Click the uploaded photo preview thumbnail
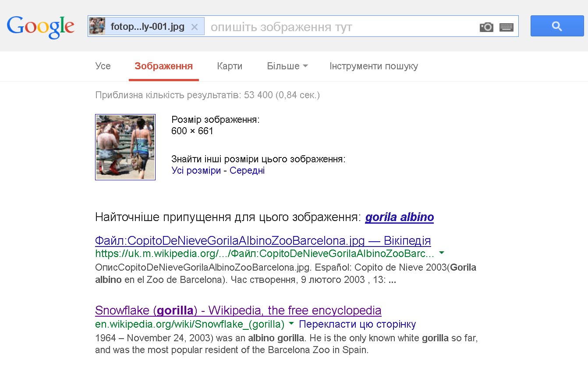Image resolution: width=588 pixels, height=368 pixels. [125, 147]
